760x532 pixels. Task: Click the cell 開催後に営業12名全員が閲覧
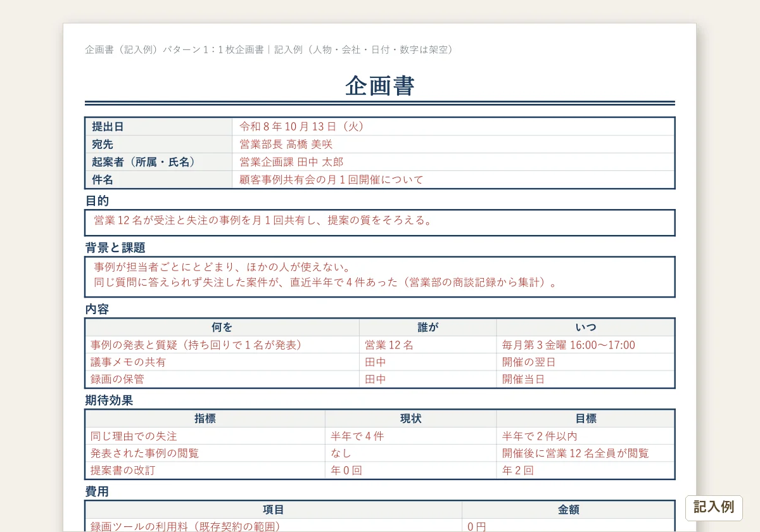point(586,453)
